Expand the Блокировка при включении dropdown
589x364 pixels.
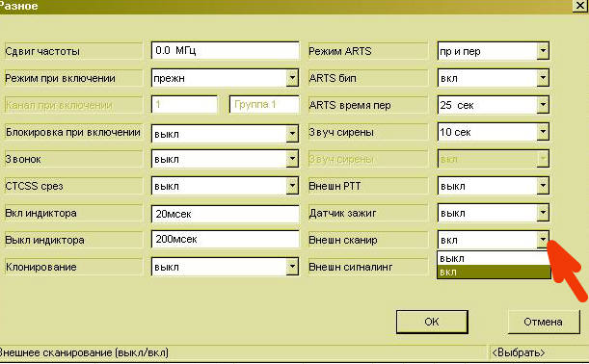[292, 133]
